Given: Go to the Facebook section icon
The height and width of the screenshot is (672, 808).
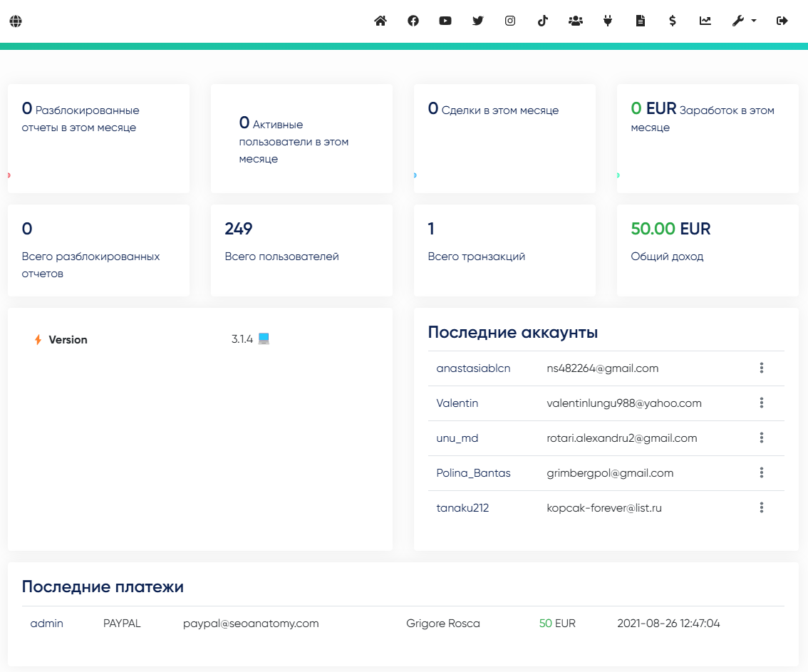Looking at the screenshot, I should click(x=413, y=21).
